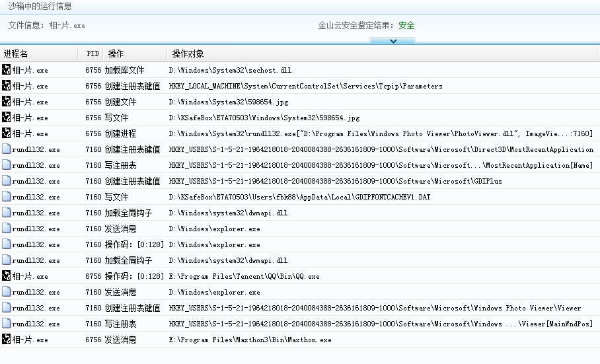Select 操作码: [0:128] in the QQ.exe row
The width and height of the screenshot is (600, 364).
[x=134, y=276]
